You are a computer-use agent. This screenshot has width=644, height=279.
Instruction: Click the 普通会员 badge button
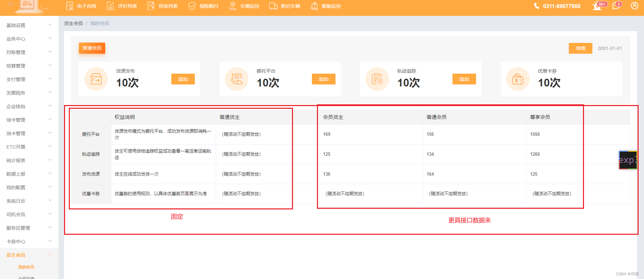(x=92, y=48)
